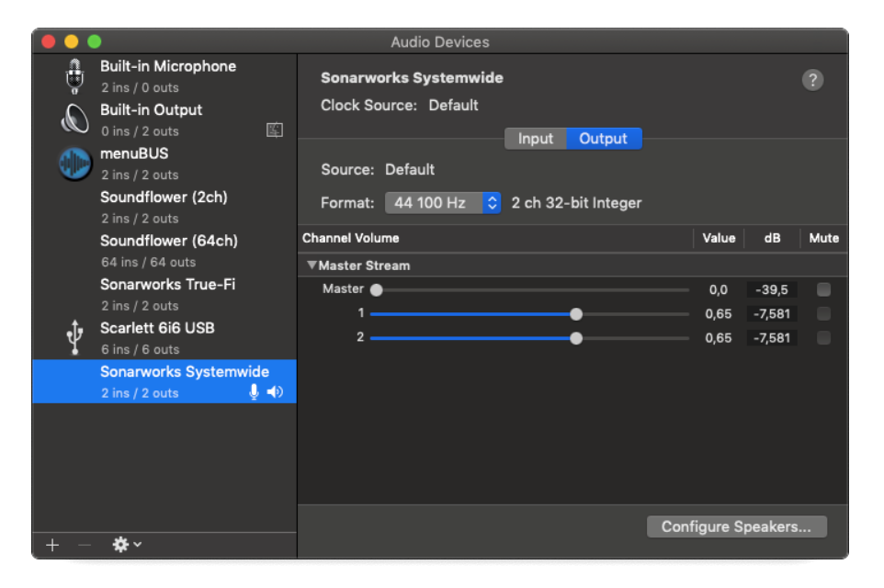Image resolution: width=884 pixels, height=588 pixels.
Task: Click the Built-in Microphone device icon
Action: [x=74, y=76]
